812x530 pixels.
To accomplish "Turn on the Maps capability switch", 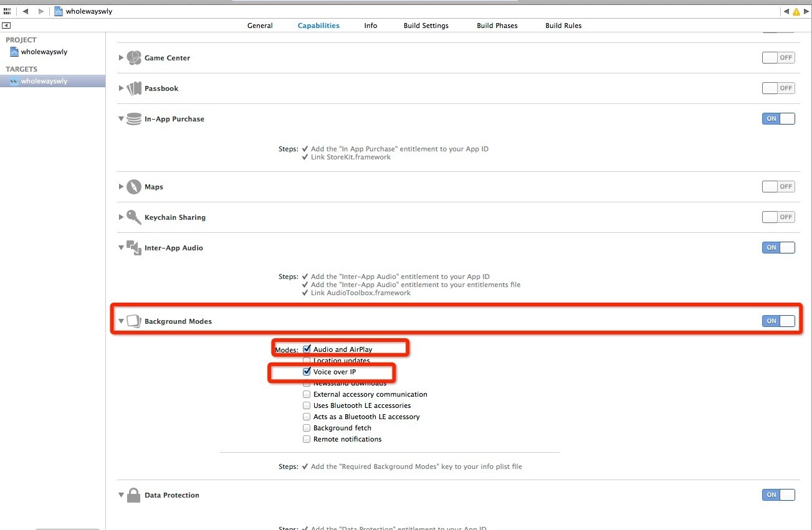I will 778,187.
